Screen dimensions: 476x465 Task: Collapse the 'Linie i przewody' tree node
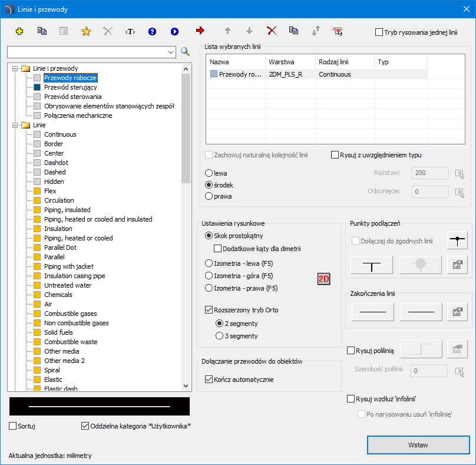pos(15,68)
